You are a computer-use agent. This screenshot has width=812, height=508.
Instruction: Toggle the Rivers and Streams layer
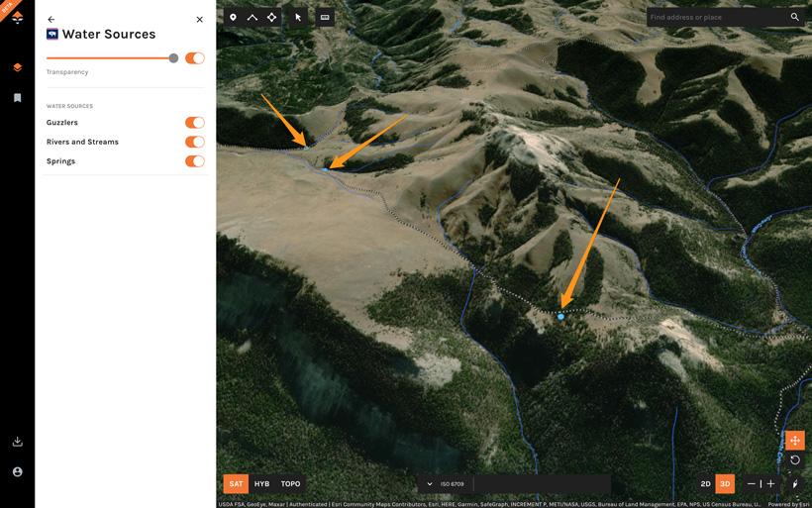(195, 142)
